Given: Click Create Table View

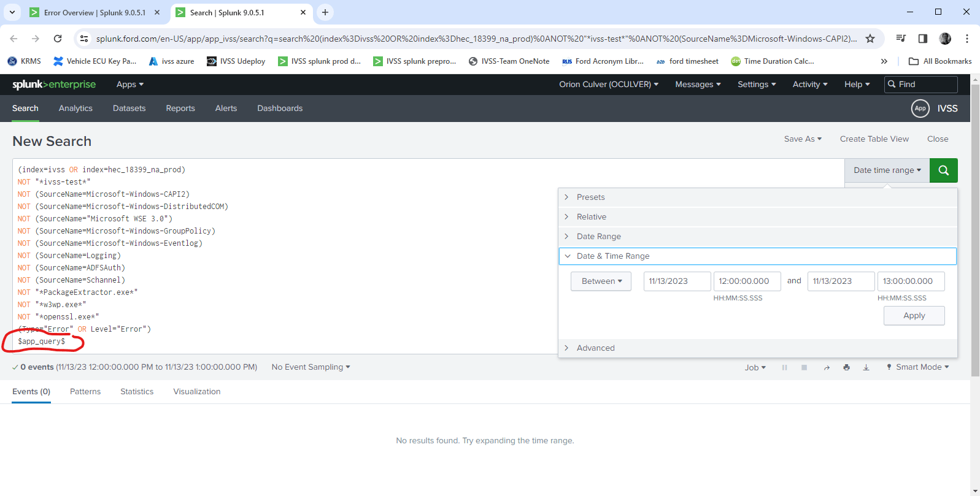Looking at the screenshot, I should pos(874,139).
